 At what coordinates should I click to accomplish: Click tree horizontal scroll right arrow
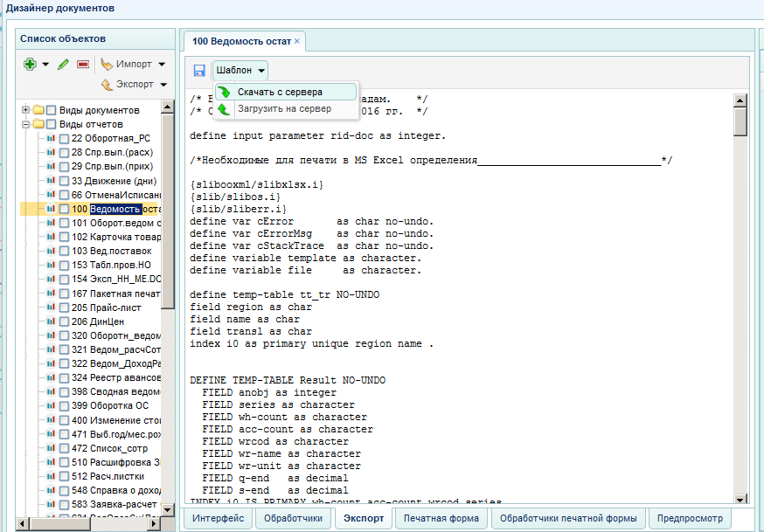pos(154,524)
